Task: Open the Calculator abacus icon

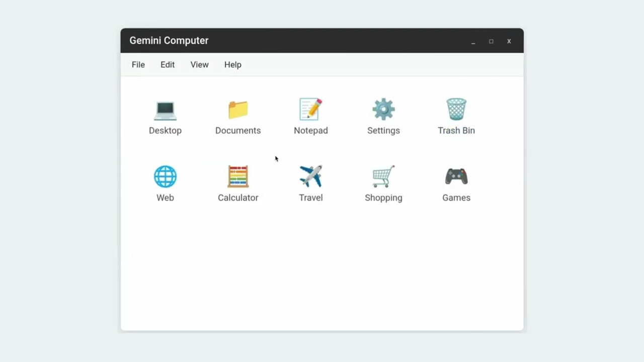Action: [x=238, y=177]
